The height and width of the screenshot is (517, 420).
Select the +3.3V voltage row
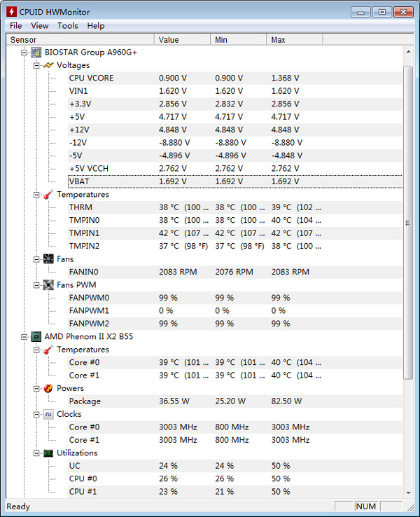click(235, 104)
